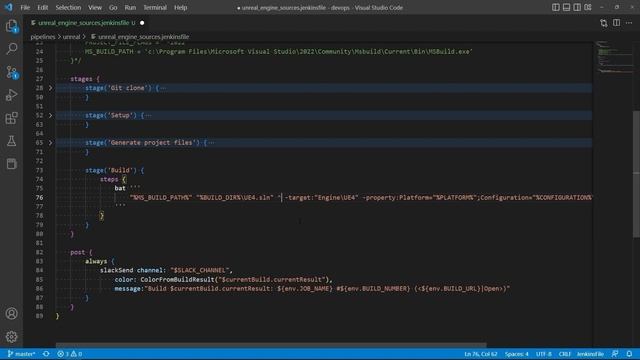Click the bottom activity bar panel icon below Testing

(x=11, y=164)
